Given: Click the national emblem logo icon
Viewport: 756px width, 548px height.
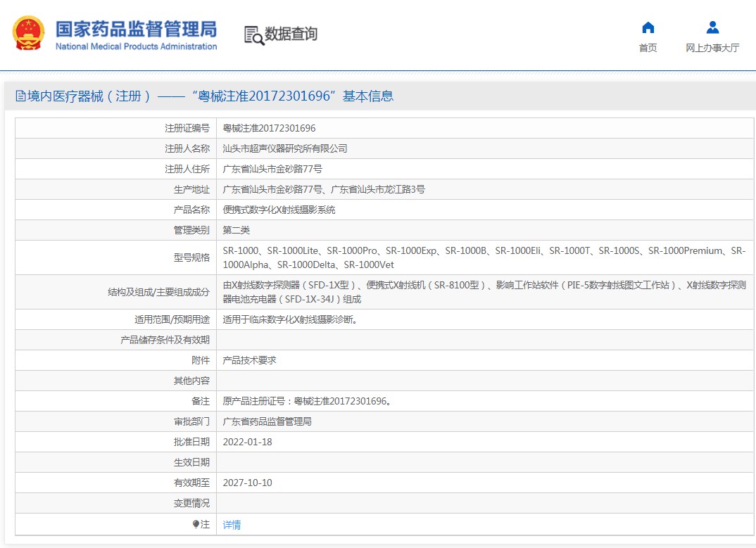Looking at the screenshot, I should 29,33.
